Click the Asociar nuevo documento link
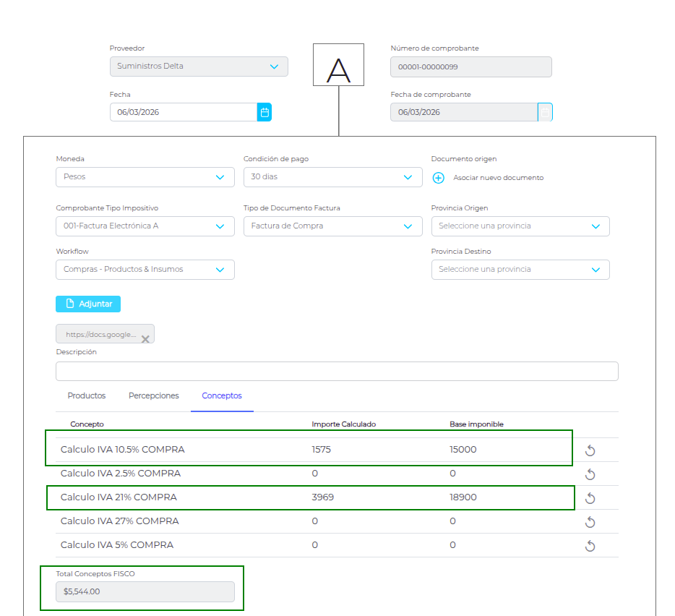 coord(498,178)
